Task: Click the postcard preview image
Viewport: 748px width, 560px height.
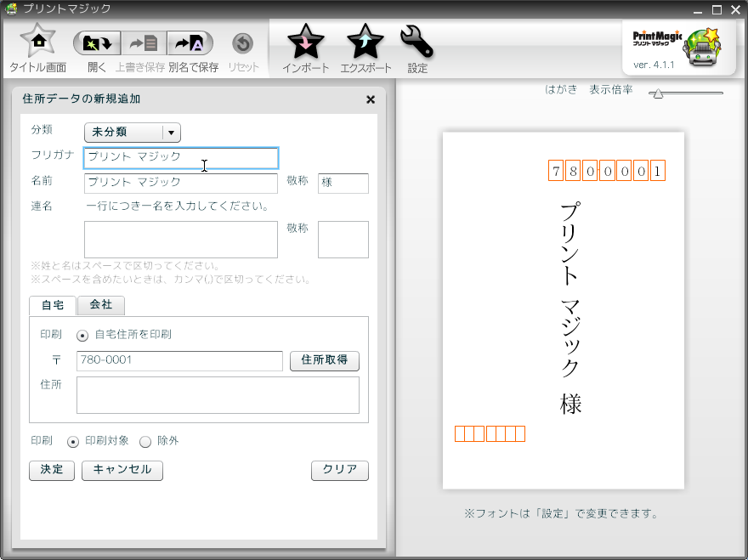Action: click(x=564, y=310)
